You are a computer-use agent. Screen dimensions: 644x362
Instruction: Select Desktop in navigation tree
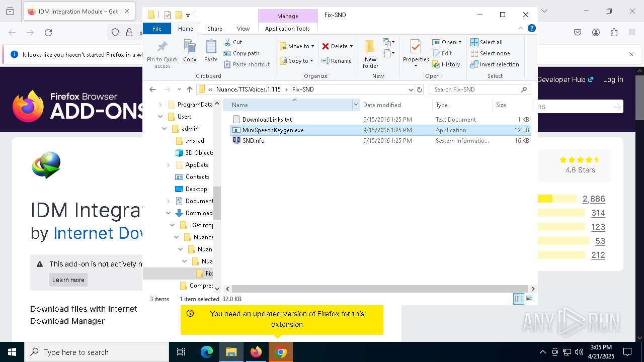(x=191, y=189)
